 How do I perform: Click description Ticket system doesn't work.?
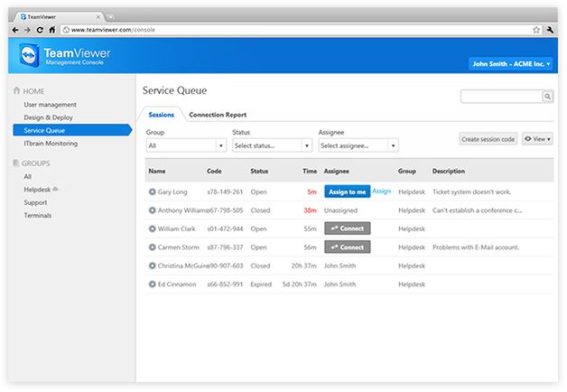click(x=471, y=191)
